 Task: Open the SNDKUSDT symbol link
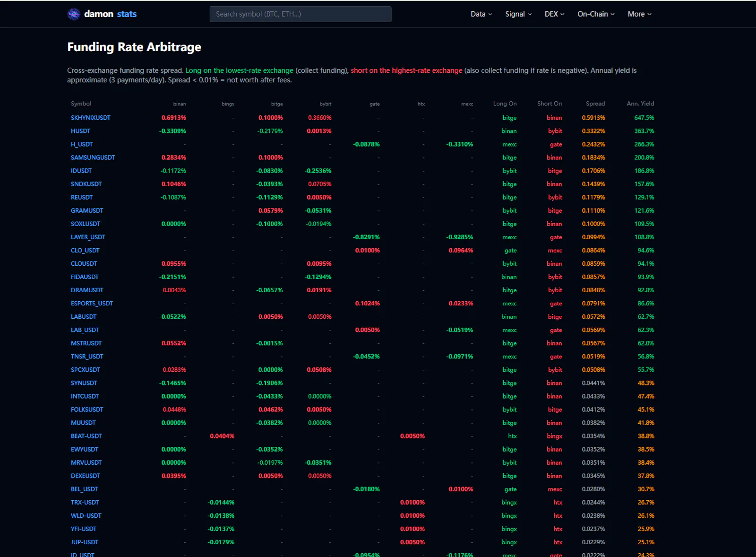[x=86, y=184]
